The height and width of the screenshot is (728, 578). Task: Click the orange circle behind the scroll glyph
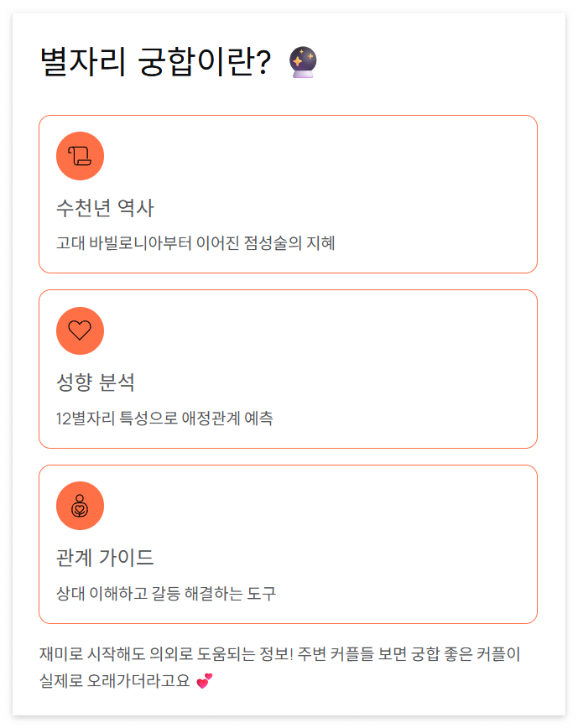[x=80, y=155]
